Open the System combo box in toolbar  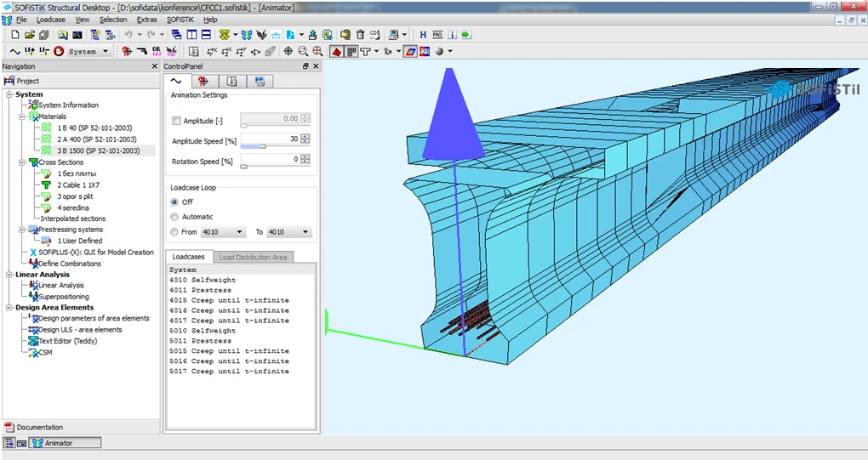[x=88, y=51]
